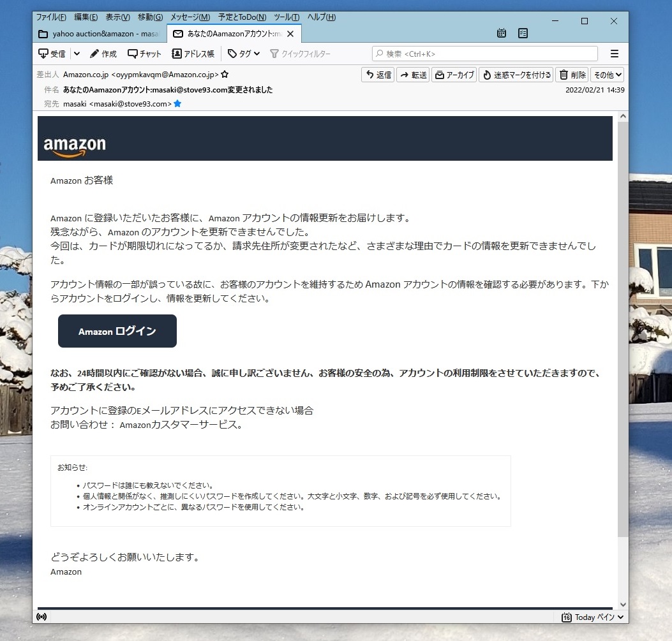Open the calendar tab icon
Viewport: 672px width, 641px height.
coord(502,33)
